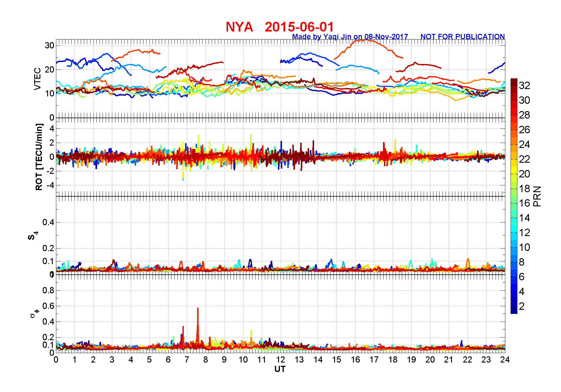The image size is (561, 392).
Task: Select the "Made by Yaqi Jin on 08-Nov-2017" credit
Action: (350, 37)
